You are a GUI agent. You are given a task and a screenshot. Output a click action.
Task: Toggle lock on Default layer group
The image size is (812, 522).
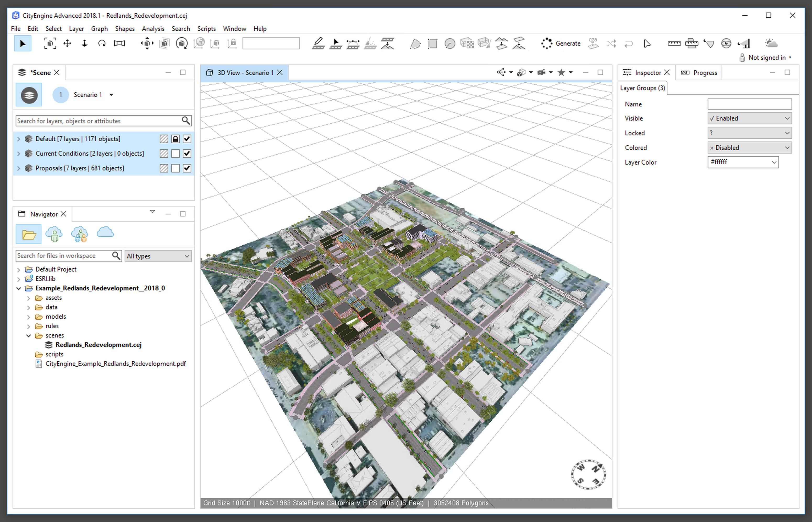pos(175,139)
